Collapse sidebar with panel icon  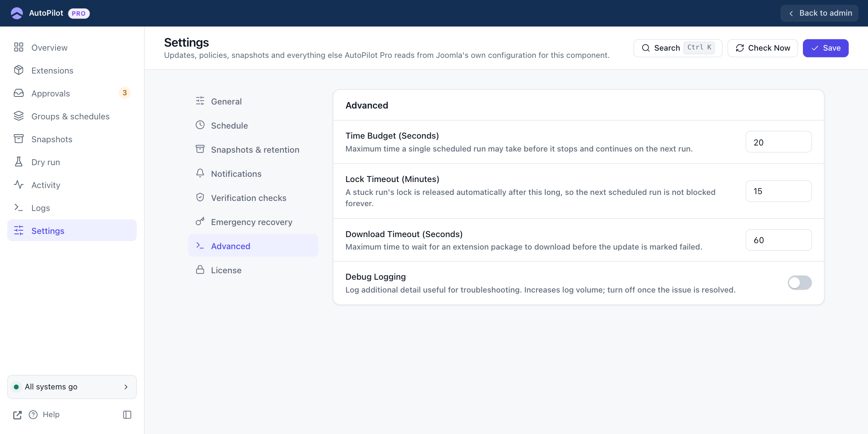[x=127, y=415]
